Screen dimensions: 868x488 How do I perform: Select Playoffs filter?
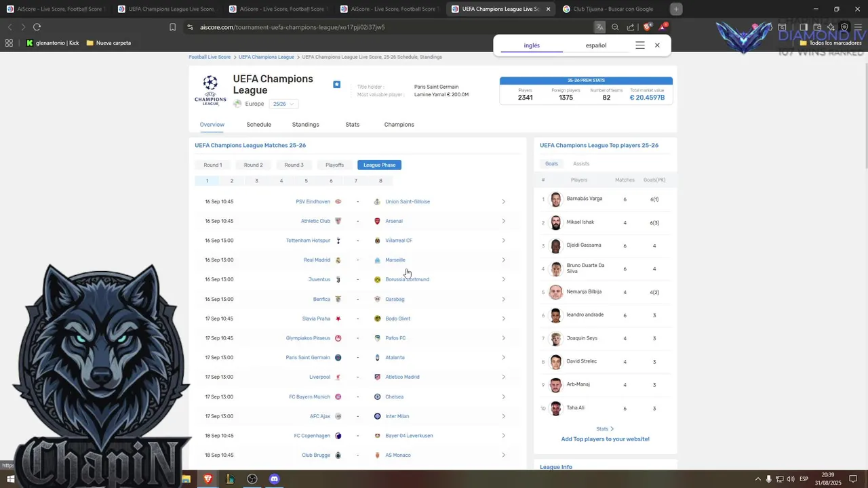click(x=334, y=165)
